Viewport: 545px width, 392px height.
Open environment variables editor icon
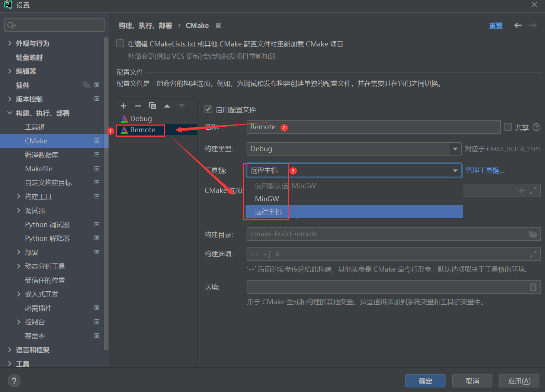tap(533, 287)
